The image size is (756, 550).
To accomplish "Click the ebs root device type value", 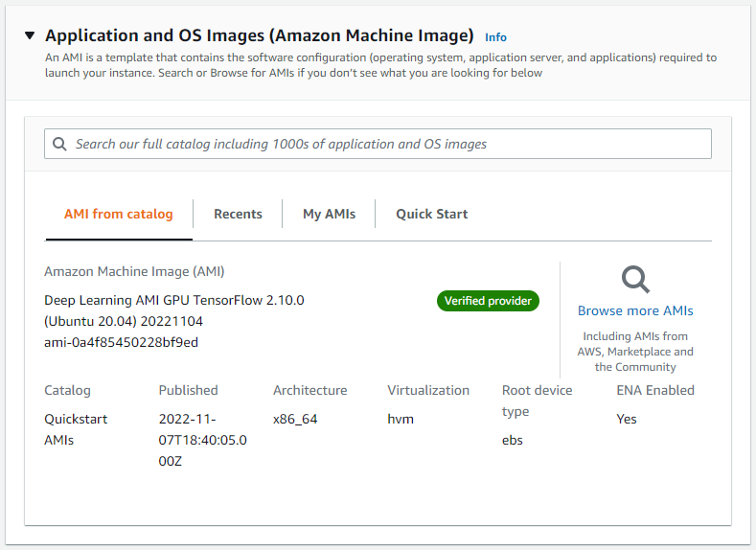I will [x=513, y=440].
